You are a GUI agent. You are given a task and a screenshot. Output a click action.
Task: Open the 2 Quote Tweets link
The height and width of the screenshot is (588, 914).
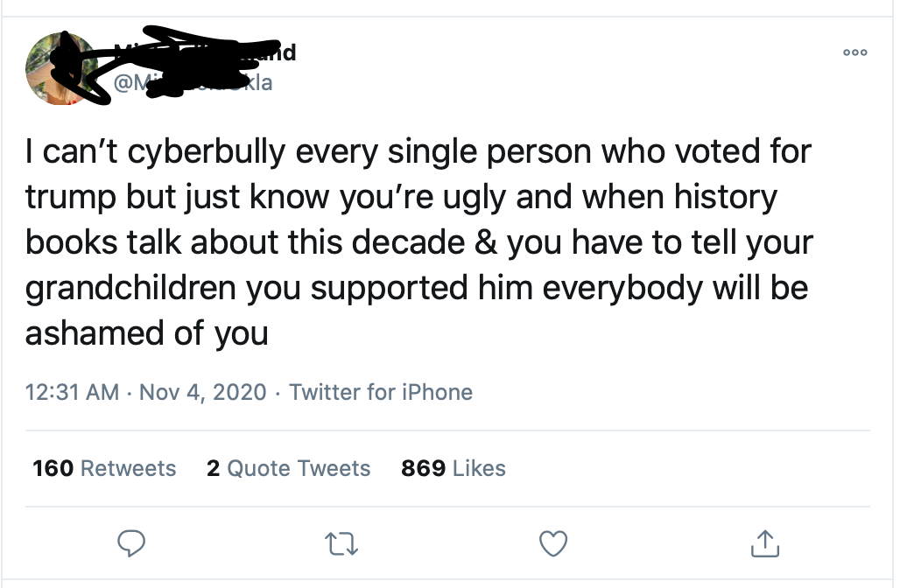tap(289, 468)
